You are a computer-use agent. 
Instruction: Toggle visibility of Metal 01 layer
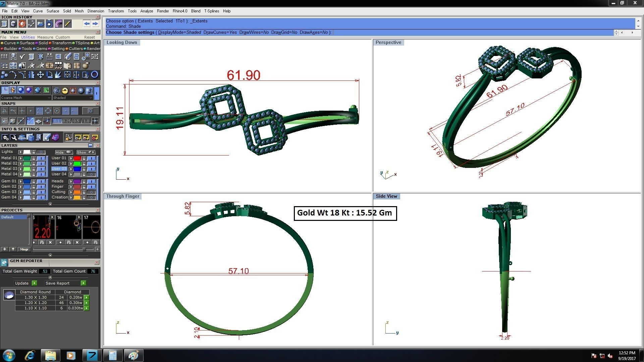pos(41,158)
